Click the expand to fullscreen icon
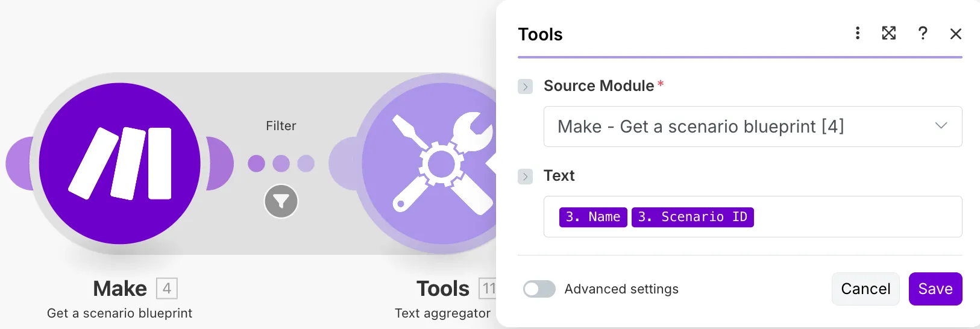The image size is (980, 329). 889,33
